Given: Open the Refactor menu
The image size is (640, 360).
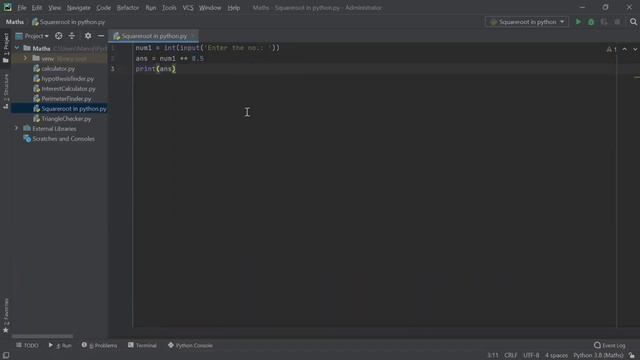Looking at the screenshot, I should (x=128, y=8).
